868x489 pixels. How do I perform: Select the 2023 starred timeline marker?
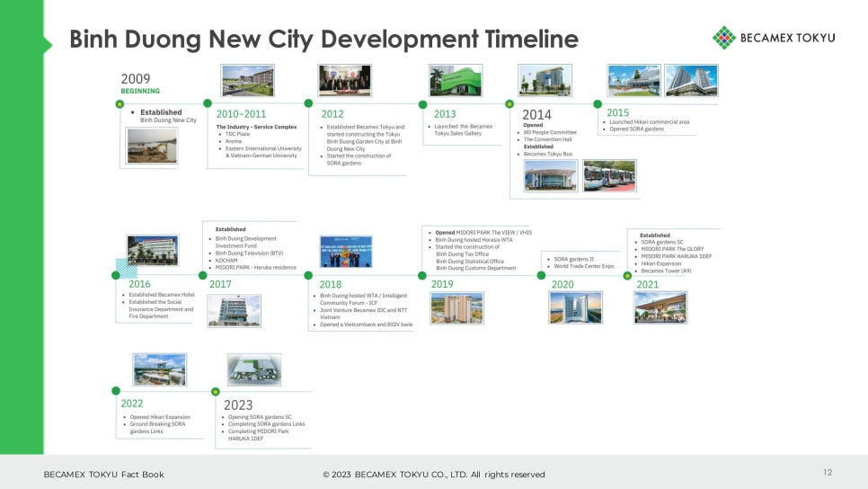pos(216,392)
